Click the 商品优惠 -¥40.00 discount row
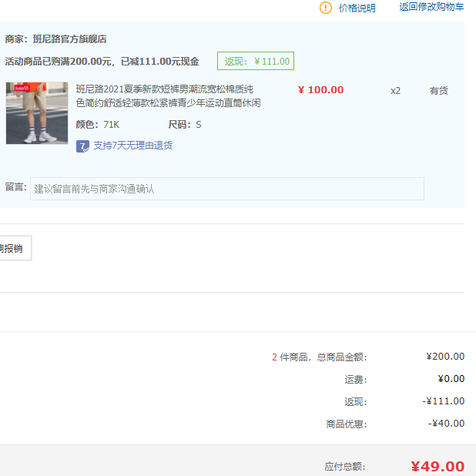 [446, 424]
